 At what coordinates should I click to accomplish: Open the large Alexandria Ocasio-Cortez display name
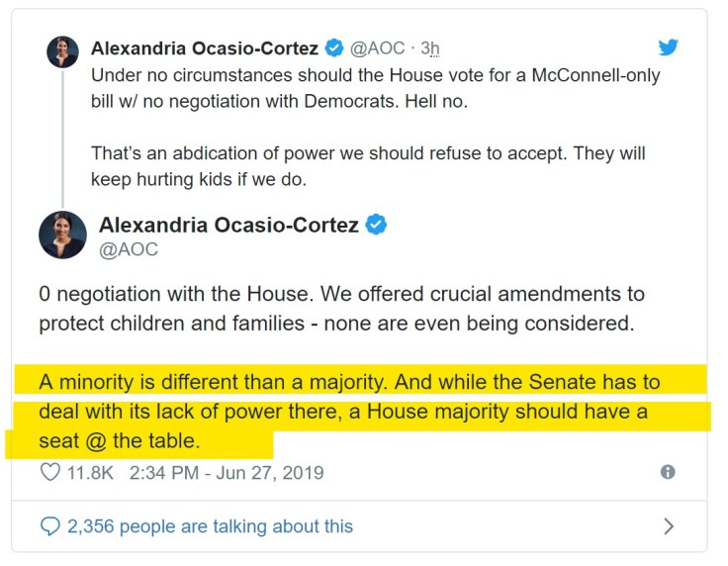[228, 226]
